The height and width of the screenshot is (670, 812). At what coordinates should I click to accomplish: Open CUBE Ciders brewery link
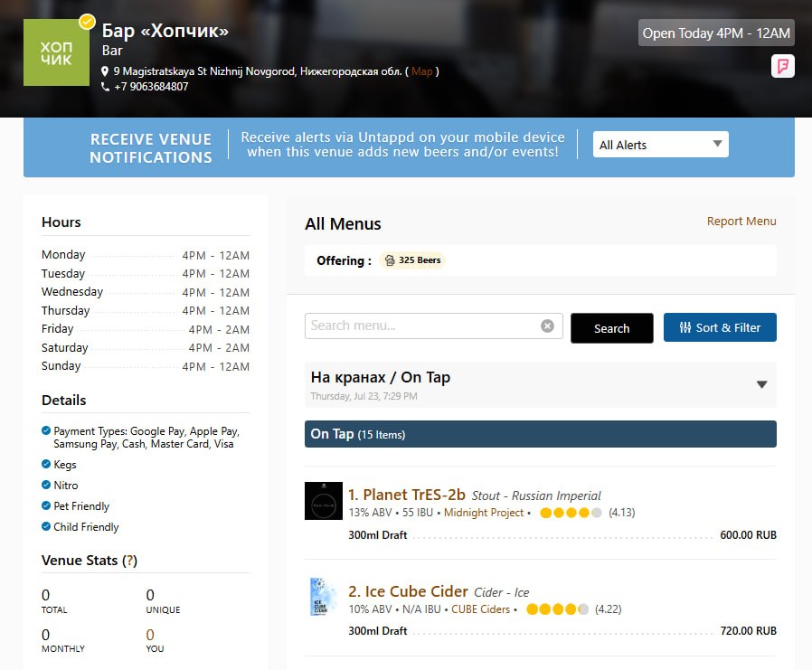pyautogui.click(x=480, y=609)
